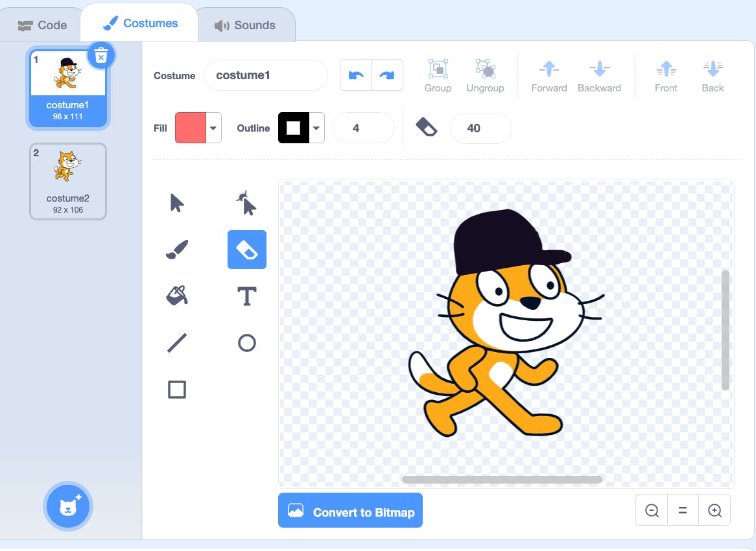Screen dimensions: 756x551
Task: Click Convert to Bitmap button
Action: 351,511
